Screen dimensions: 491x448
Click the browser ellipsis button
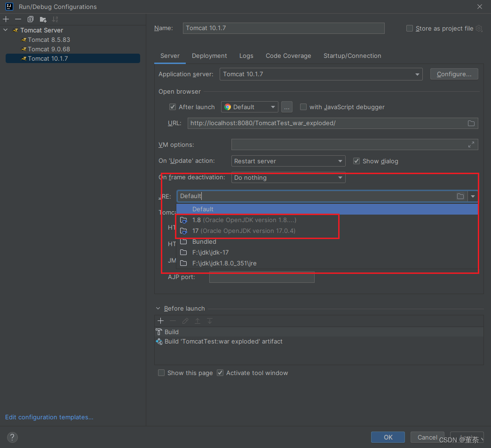(x=287, y=107)
